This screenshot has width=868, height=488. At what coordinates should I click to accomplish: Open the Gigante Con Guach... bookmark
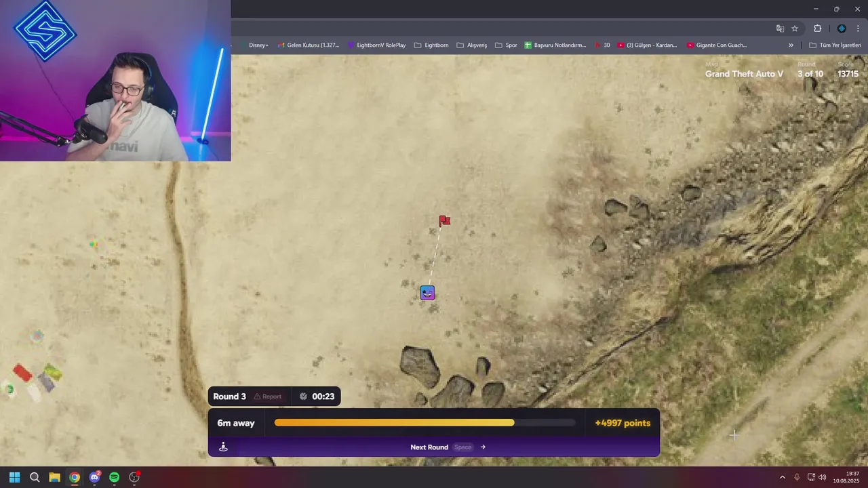click(717, 45)
